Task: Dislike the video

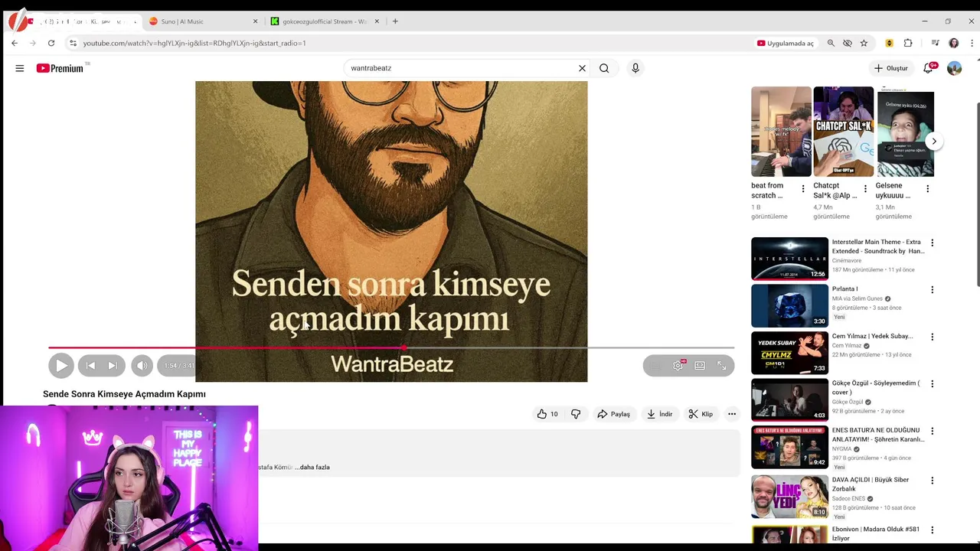Action: 576,414
